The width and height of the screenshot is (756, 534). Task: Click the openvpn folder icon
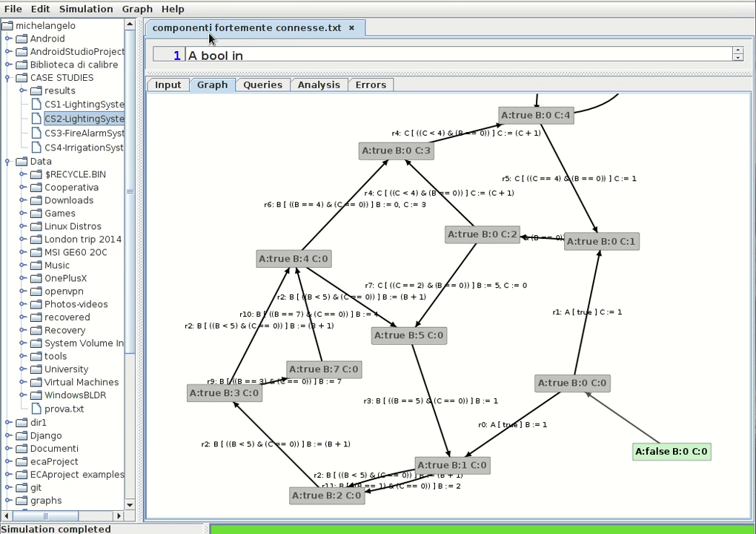pos(36,291)
